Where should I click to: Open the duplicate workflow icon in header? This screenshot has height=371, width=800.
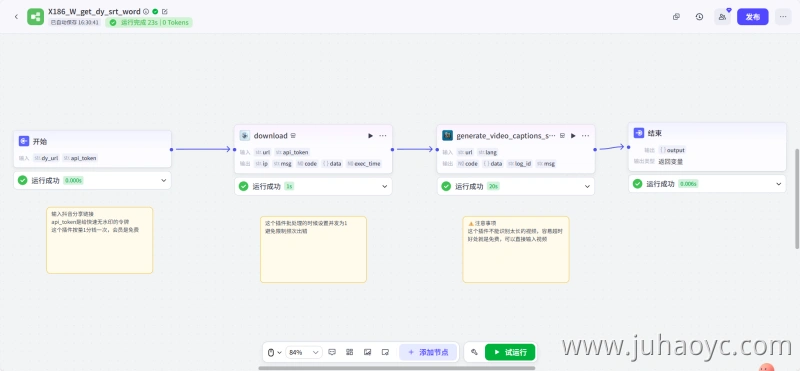tap(677, 17)
